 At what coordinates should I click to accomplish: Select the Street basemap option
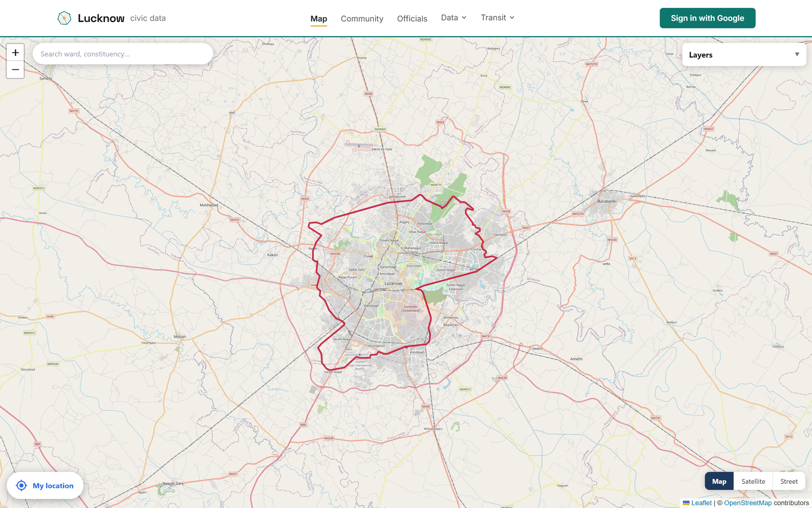[x=789, y=481]
